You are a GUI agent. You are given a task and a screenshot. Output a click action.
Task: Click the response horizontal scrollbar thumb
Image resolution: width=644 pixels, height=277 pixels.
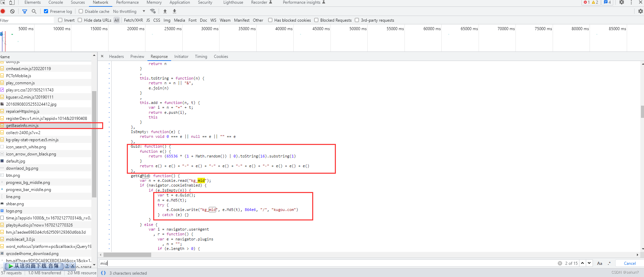[x=127, y=255]
